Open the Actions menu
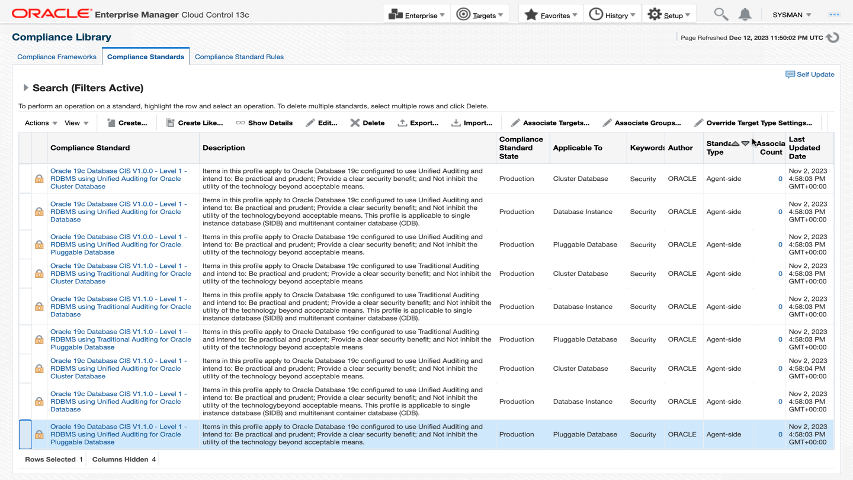853x480 pixels. (x=41, y=123)
